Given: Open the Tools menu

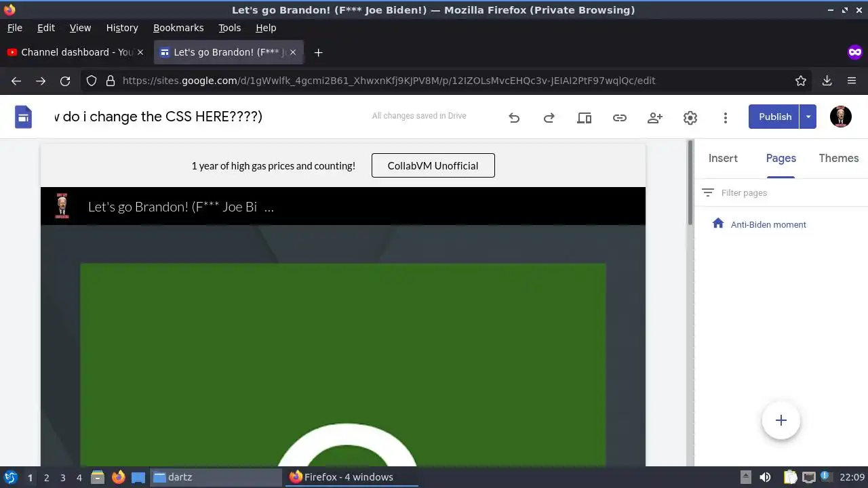Looking at the screenshot, I should click(x=229, y=28).
